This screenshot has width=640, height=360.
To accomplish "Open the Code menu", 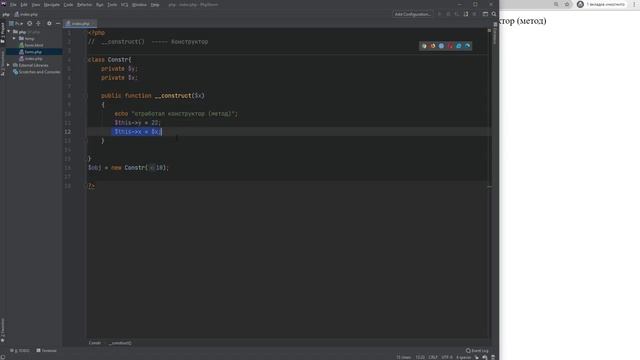I will coord(69,4).
